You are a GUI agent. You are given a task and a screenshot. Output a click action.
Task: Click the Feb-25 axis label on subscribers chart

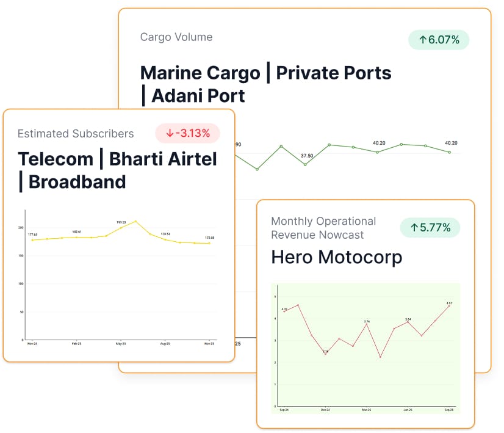tap(77, 344)
